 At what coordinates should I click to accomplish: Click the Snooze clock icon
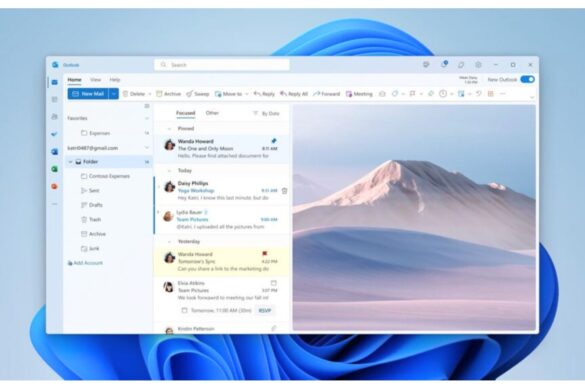pos(443,94)
